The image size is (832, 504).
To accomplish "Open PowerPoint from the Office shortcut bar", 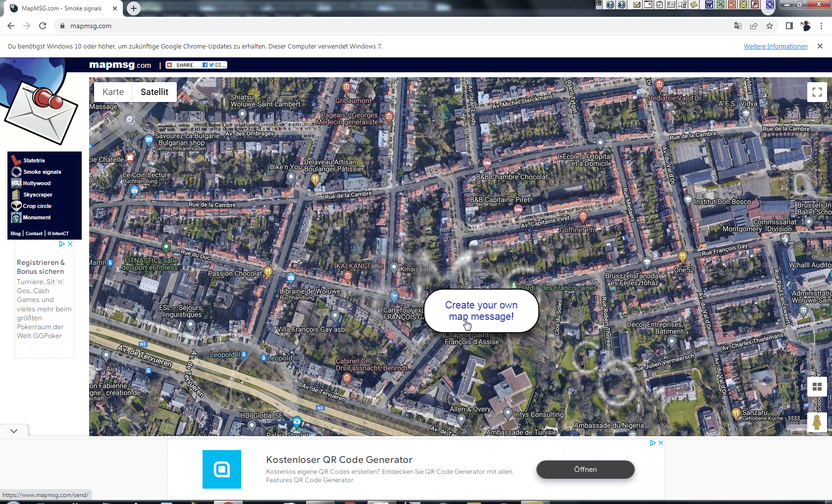I will 732,4.
